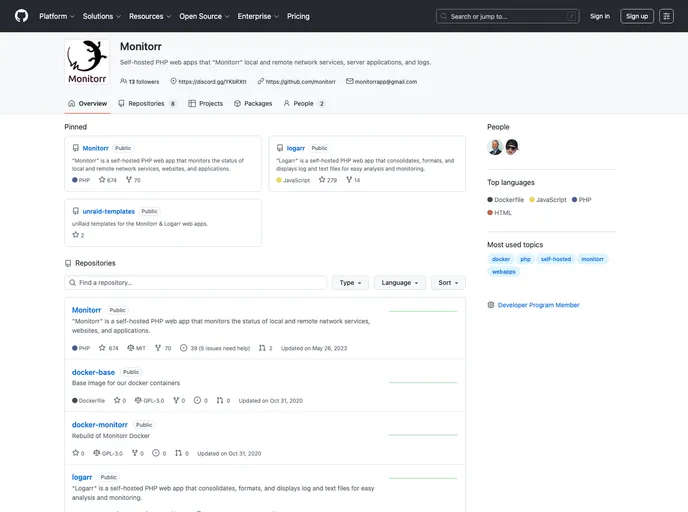Open the Open Source navigation menu
The width and height of the screenshot is (688, 512).
point(204,16)
